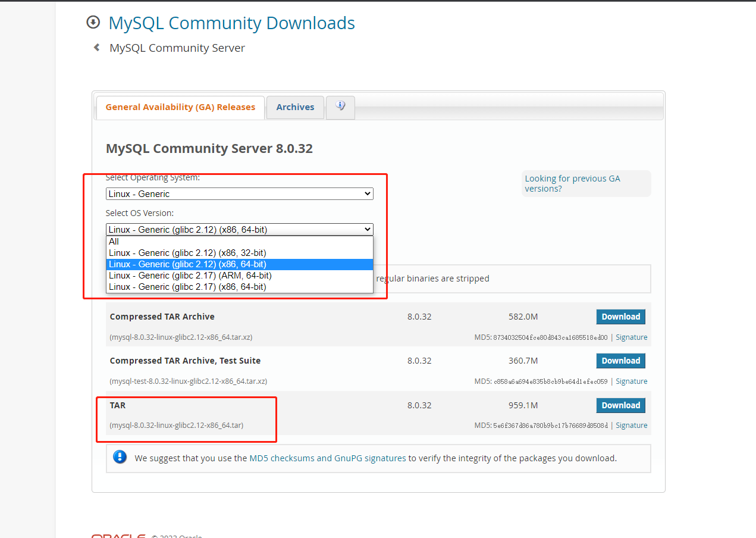Click the MD5 hash of the tar.xz archive
The width and height of the screenshot is (756, 538).
(551, 337)
